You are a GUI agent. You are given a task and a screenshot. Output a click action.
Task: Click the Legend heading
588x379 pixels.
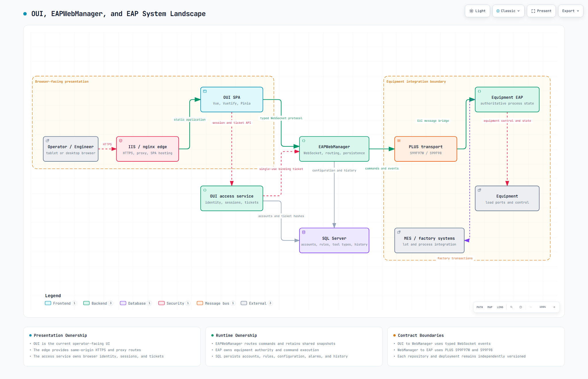click(x=53, y=296)
